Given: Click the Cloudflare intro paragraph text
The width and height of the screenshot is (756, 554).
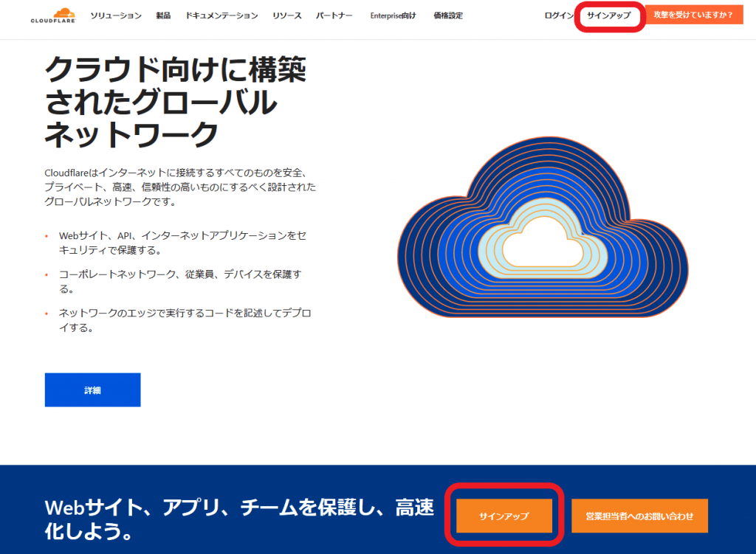Looking at the screenshot, I should tap(179, 187).
